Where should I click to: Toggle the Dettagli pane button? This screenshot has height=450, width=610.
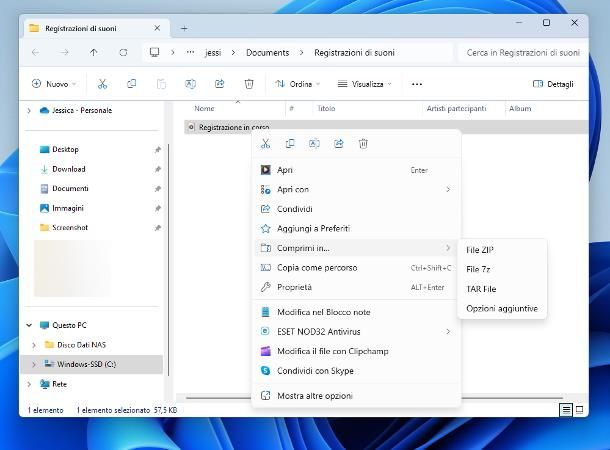click(553, 84)
